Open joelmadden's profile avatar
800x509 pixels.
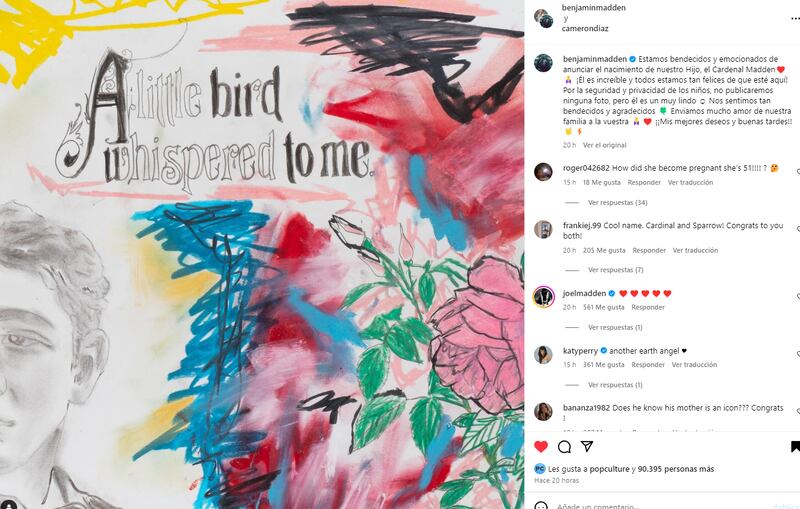pyautogui.click(x=543, y=296)
